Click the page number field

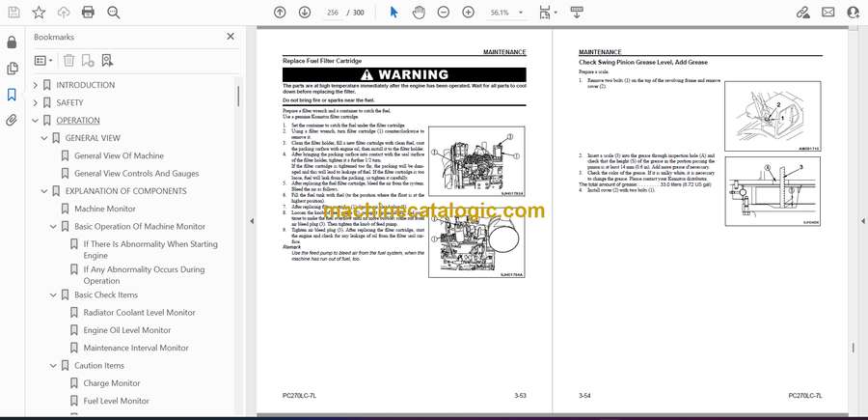pos(333,13)
